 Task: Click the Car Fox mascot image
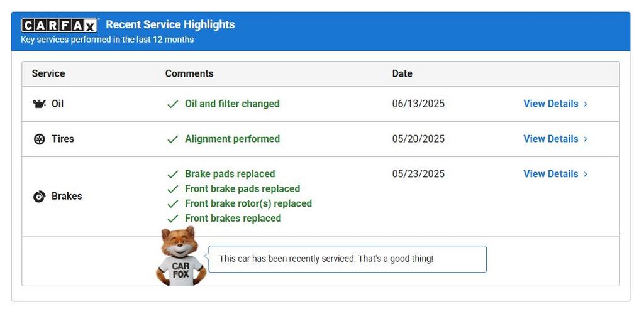180,257
